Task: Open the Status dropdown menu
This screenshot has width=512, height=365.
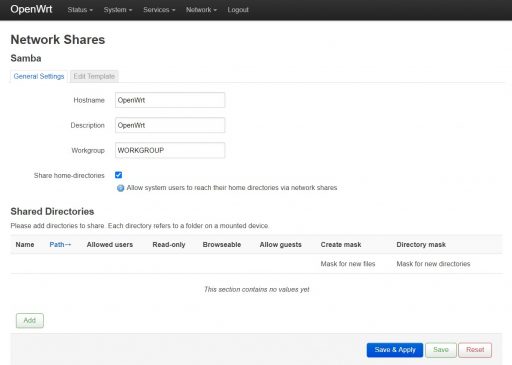Action: click(80, 10)
